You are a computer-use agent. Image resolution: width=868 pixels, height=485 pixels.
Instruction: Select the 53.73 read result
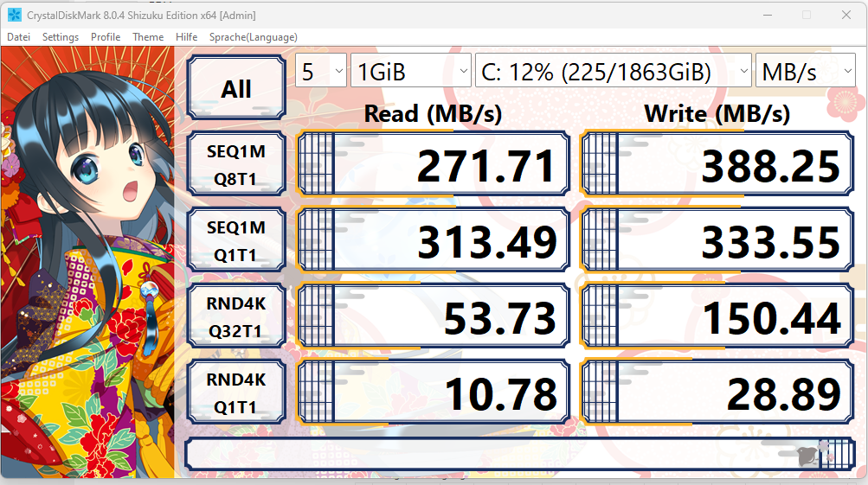tap(434, 316)
